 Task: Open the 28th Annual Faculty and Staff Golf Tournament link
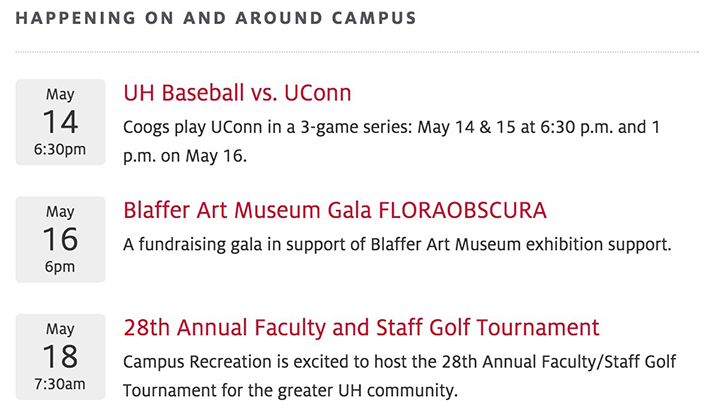coord(361,327)
